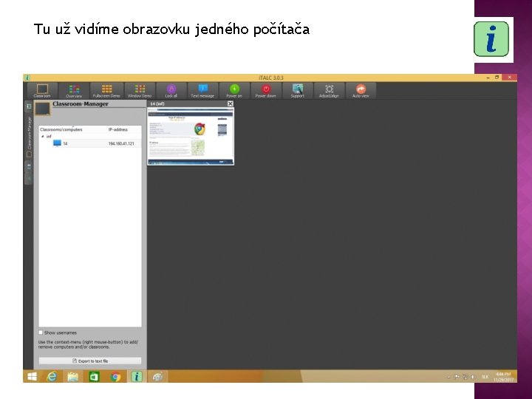
Task: Click Export to text file button
Action: tap(90, 361)
